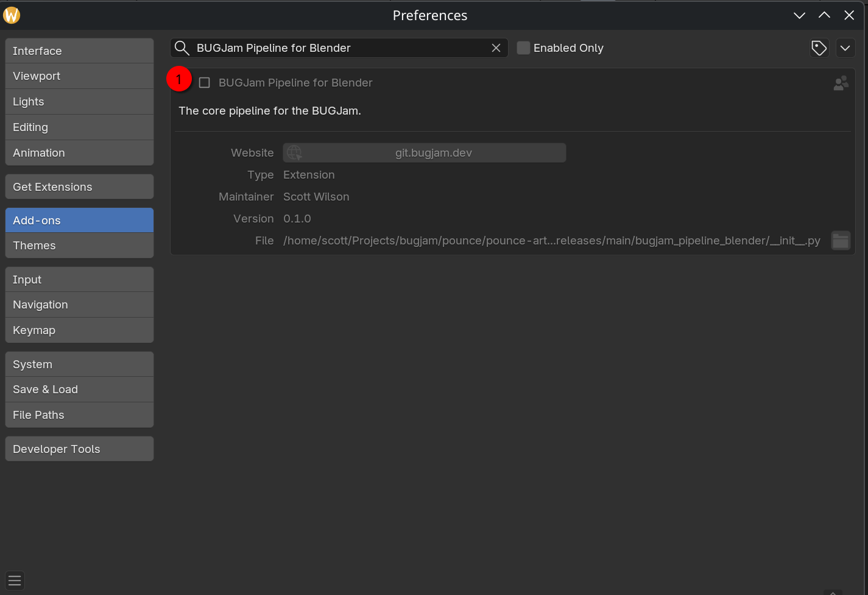868x595 pixels.
Task: Open the git.bugjam.dev website link
Action: pos(433,153)
